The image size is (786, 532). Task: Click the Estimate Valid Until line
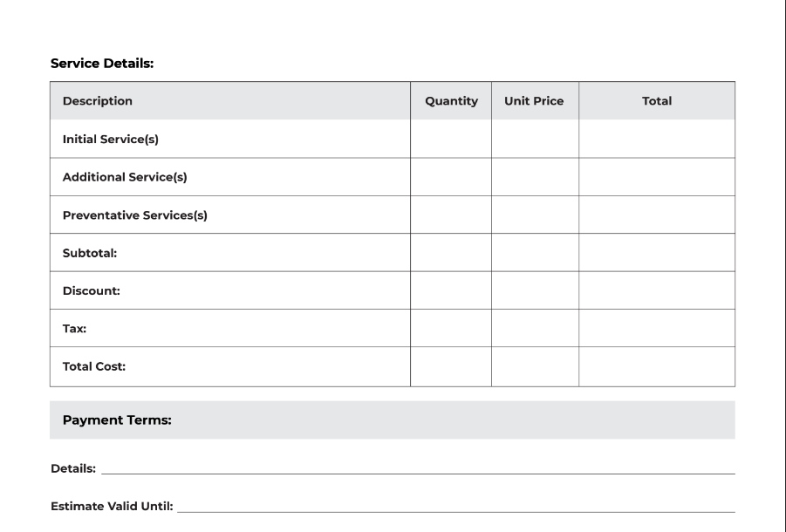coord(456,507)
